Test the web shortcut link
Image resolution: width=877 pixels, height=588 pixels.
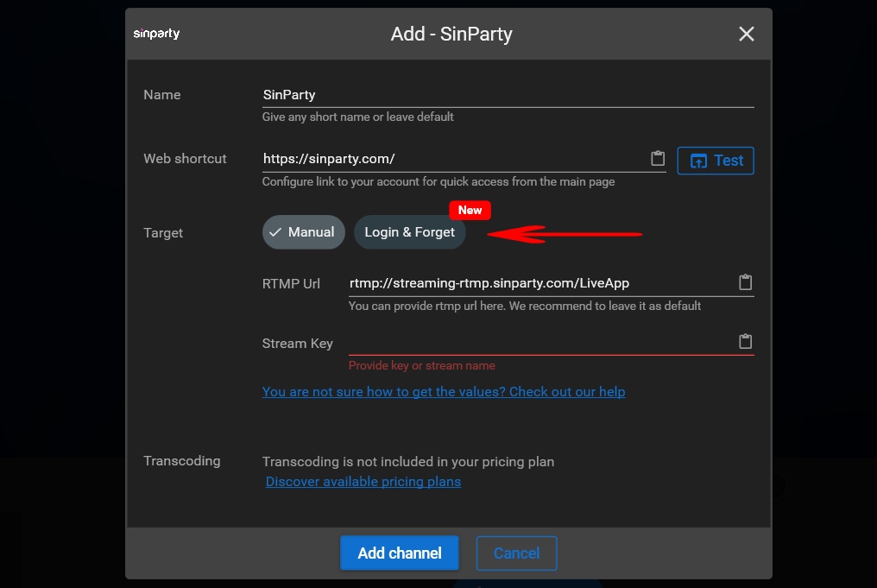pos(716,161)
